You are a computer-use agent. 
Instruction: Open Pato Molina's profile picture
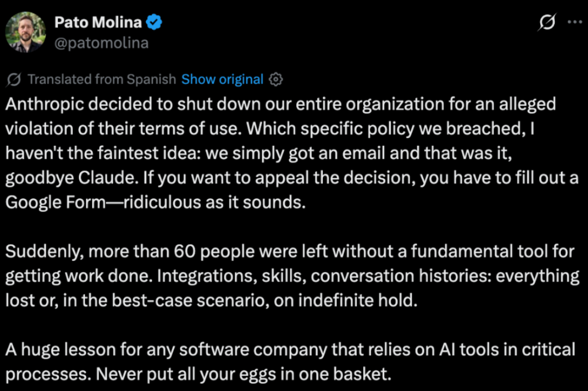coord(26,32)
